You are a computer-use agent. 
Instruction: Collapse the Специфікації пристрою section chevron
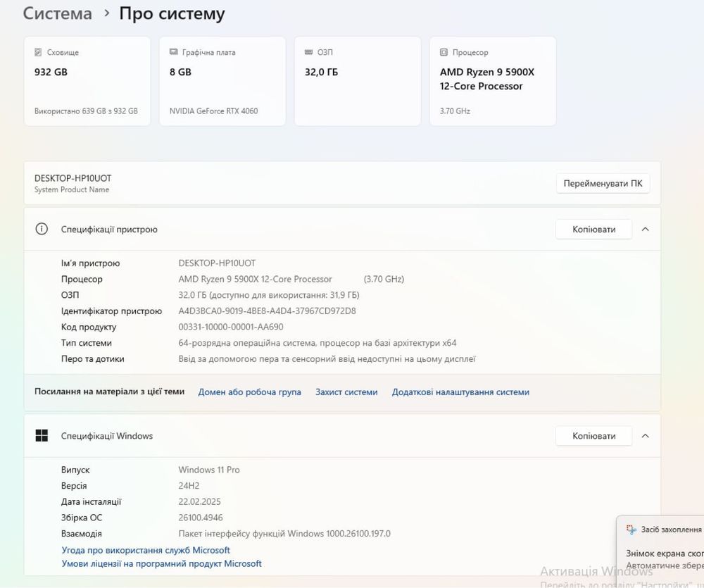645,229
